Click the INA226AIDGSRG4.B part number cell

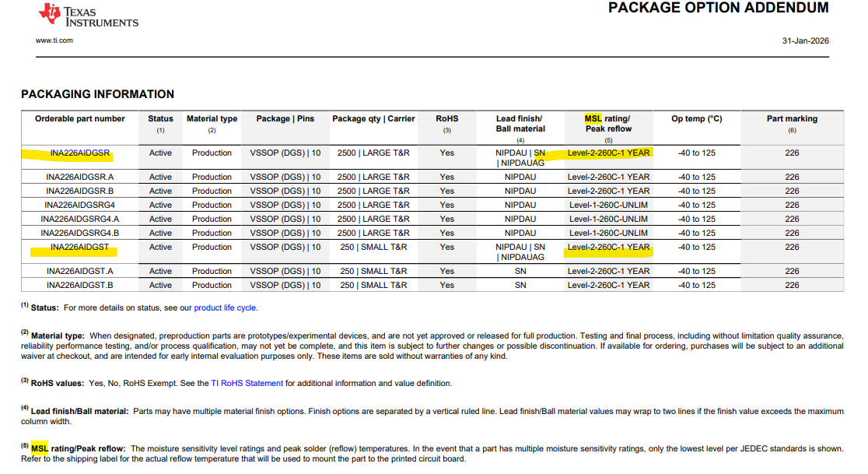(x=79, y=233)
